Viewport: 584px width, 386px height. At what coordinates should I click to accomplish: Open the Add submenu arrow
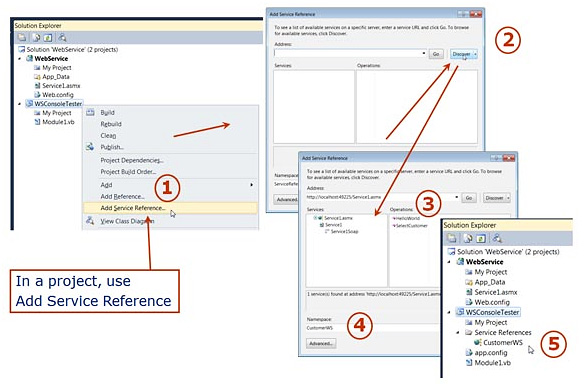pyautogui.click(x=251, y=185)
